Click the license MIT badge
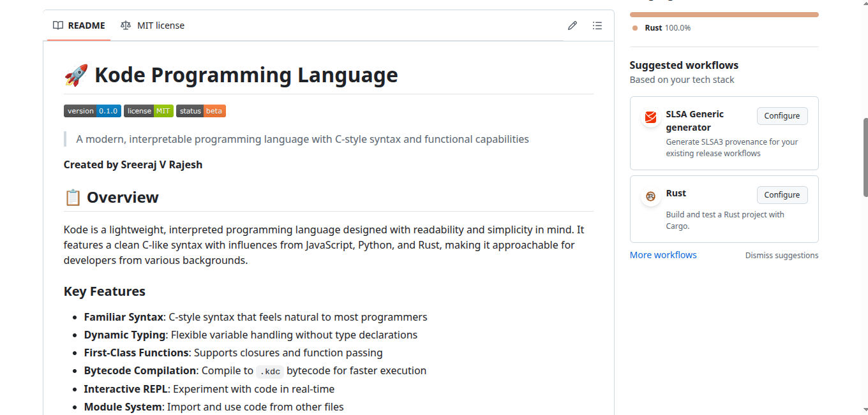The height and width of the screenshot is (415, 868). coord(149,111)
